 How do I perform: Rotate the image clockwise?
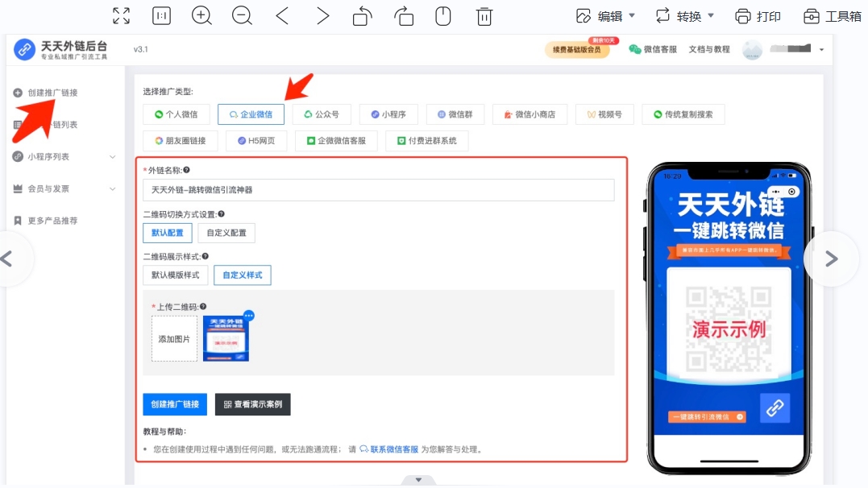404,16
